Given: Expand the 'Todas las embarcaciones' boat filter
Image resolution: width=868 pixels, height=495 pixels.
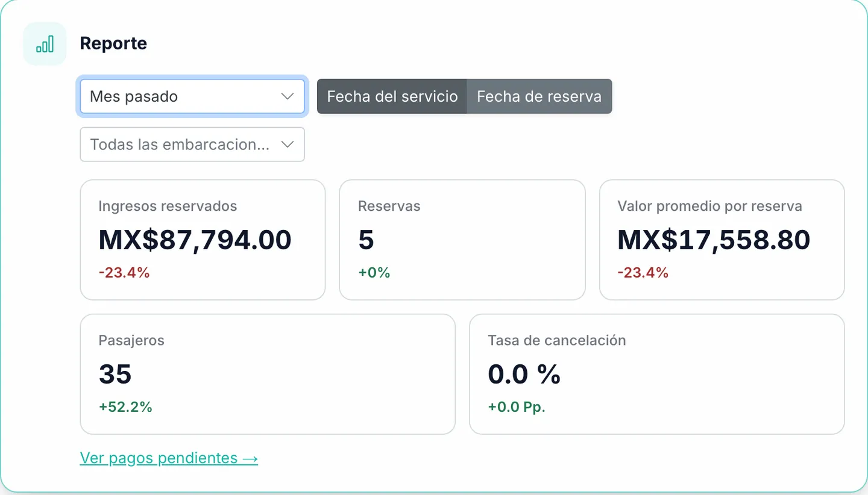Looking at the screenshot, I should [x=192, y=145].
